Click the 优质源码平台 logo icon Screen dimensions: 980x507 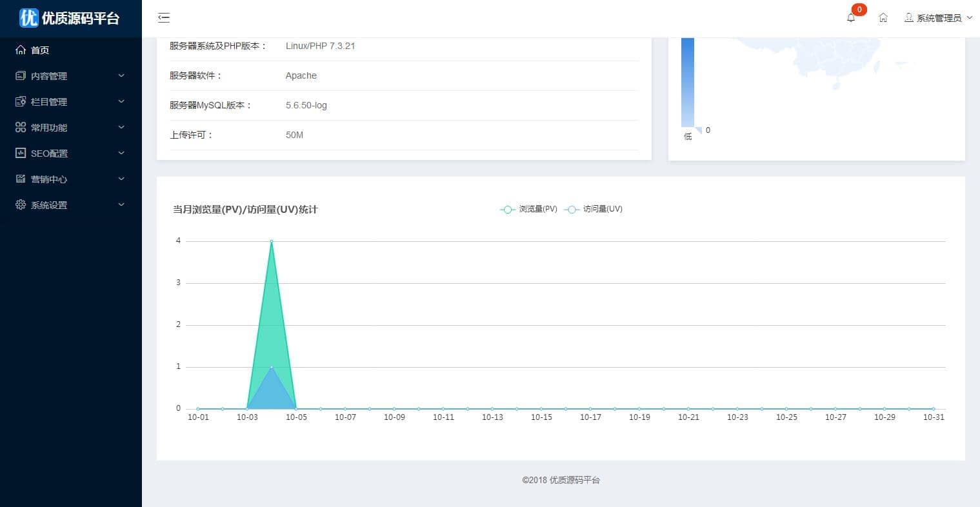tap(29, 18)
